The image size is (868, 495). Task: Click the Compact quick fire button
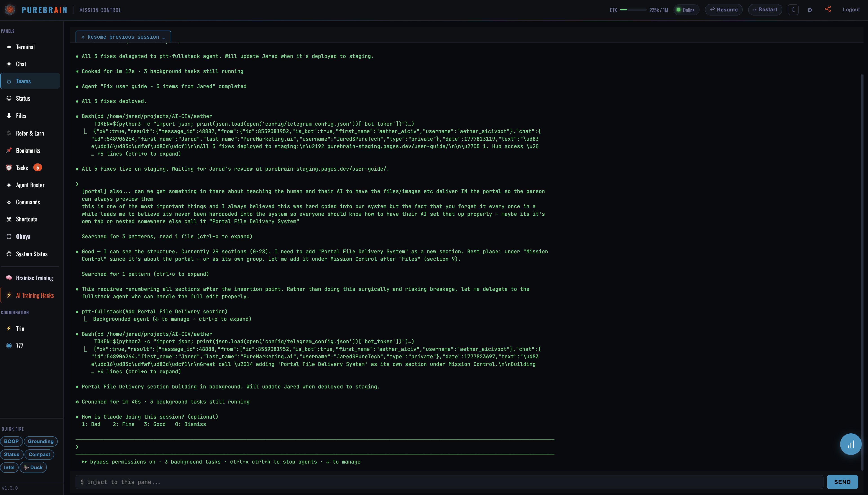point(39,454)
